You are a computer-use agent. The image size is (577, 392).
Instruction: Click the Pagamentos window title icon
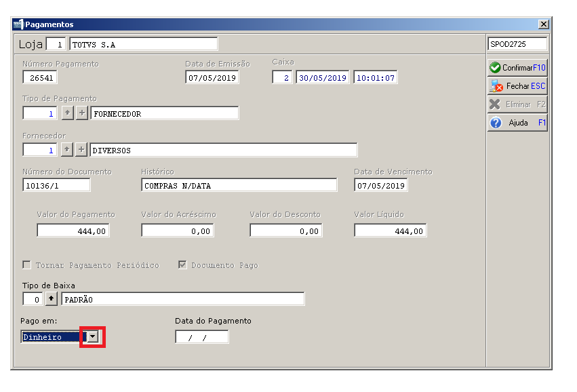coord(18,24)
